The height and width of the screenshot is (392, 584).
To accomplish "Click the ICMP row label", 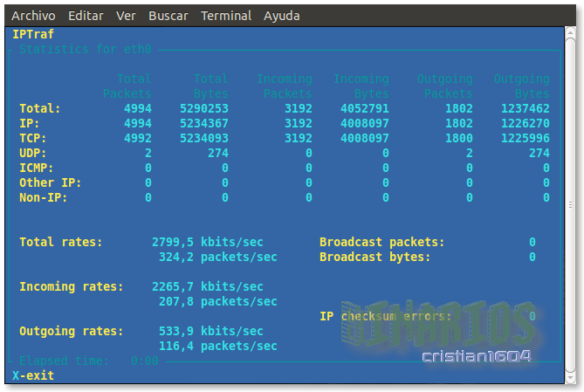I will (37, 168).
